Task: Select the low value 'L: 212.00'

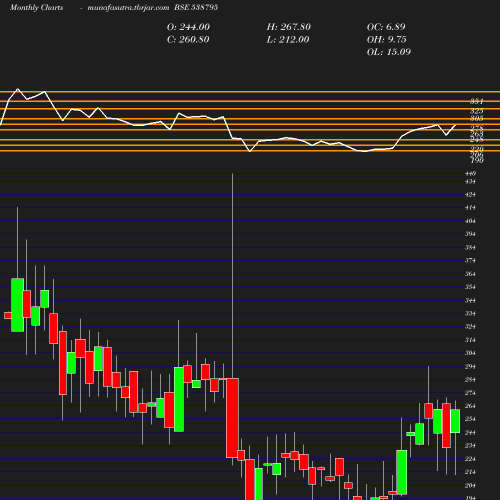Action: (x=288, y=40)
